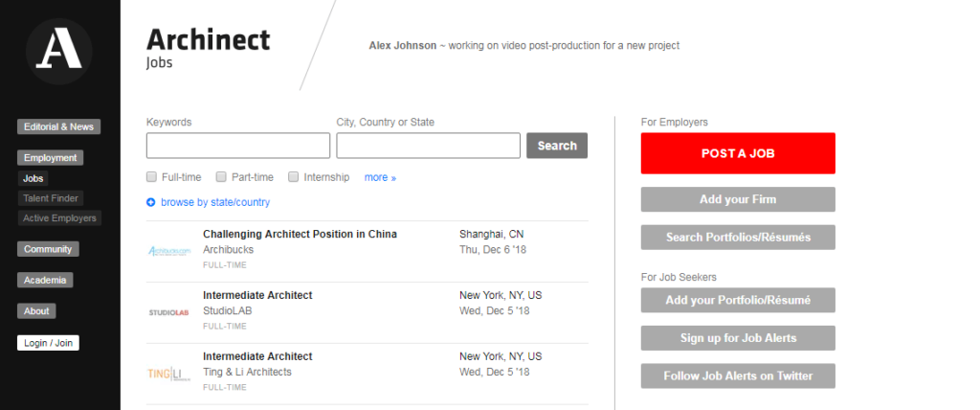Expand more job type filters

tap(380, 178)
